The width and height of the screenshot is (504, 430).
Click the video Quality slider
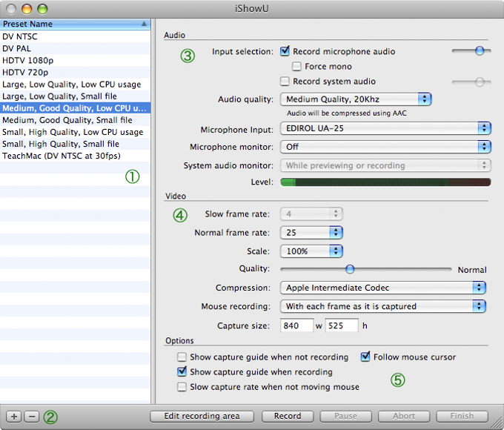(366, 269)
